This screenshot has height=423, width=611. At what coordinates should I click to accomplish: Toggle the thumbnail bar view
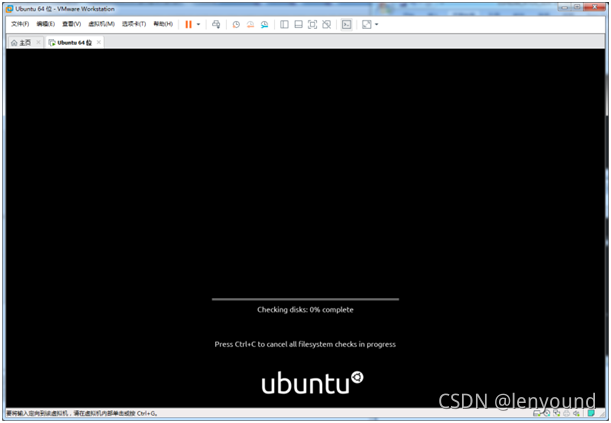298,25
